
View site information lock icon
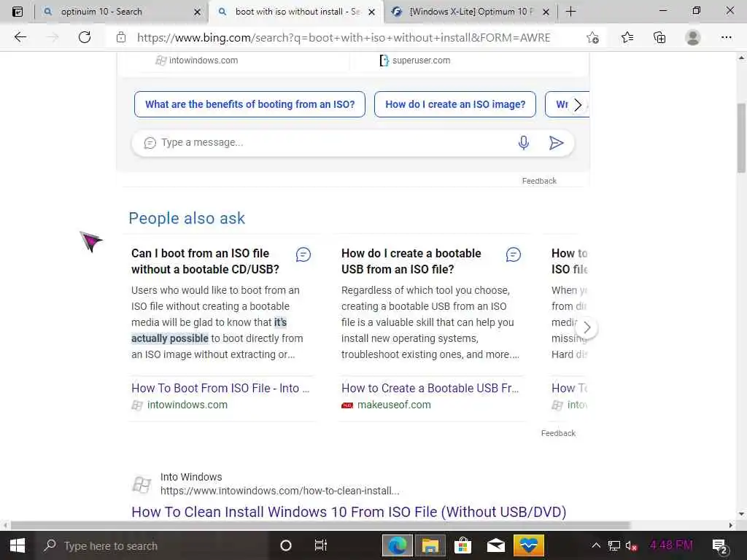(x=121, y=37)
